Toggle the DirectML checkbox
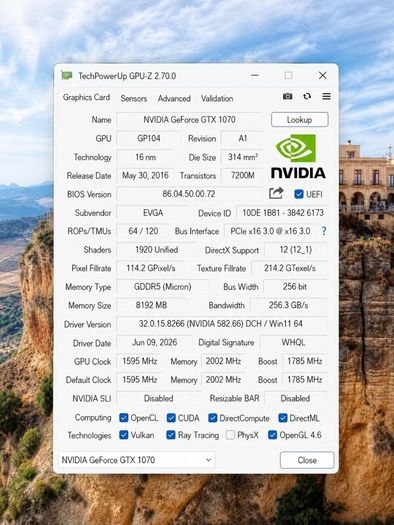Viewport: 394px width, 525px height. point(283,418)
